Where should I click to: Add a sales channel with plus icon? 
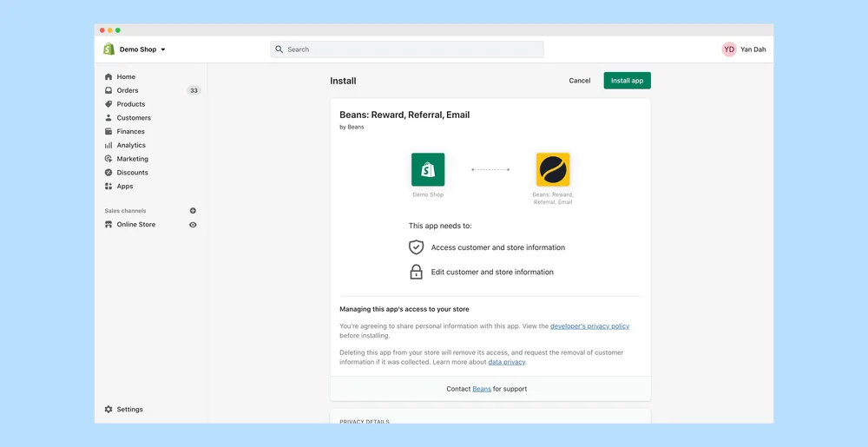click(x=193, y=211)
